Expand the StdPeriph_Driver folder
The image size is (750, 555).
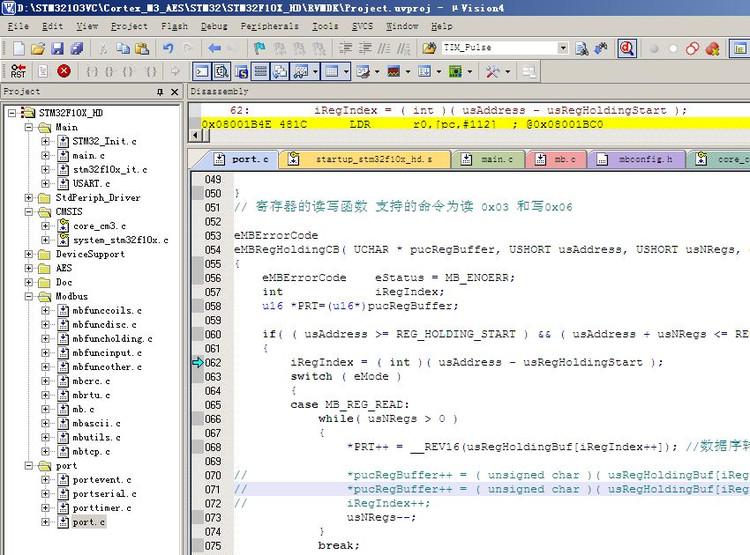pyautogui.click(x=28, y=198)
